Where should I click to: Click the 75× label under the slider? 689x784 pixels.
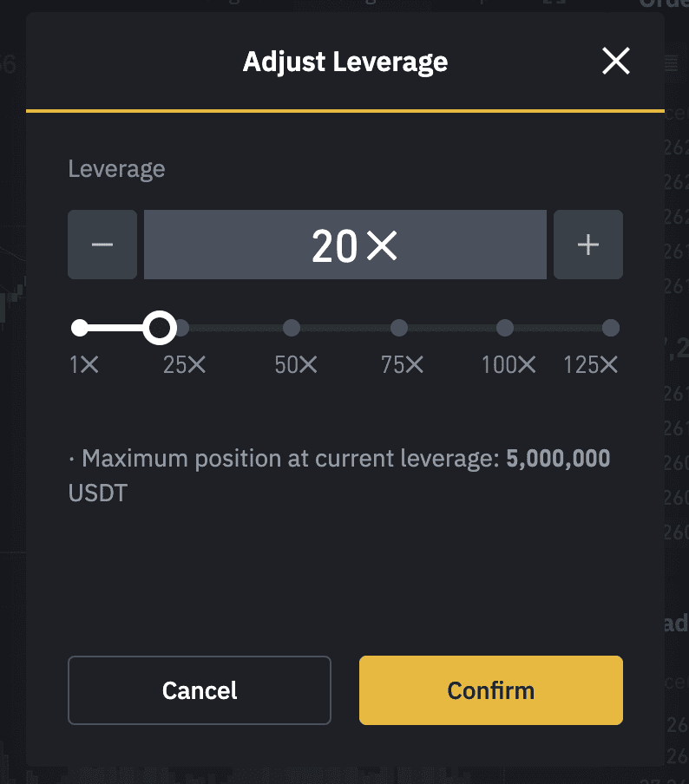click(x=403, y=365)
